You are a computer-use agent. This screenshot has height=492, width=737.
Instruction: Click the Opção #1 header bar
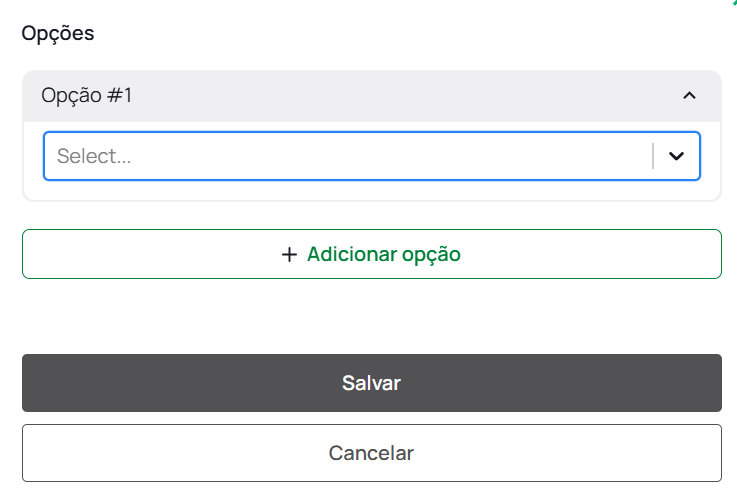coord(371,96)
